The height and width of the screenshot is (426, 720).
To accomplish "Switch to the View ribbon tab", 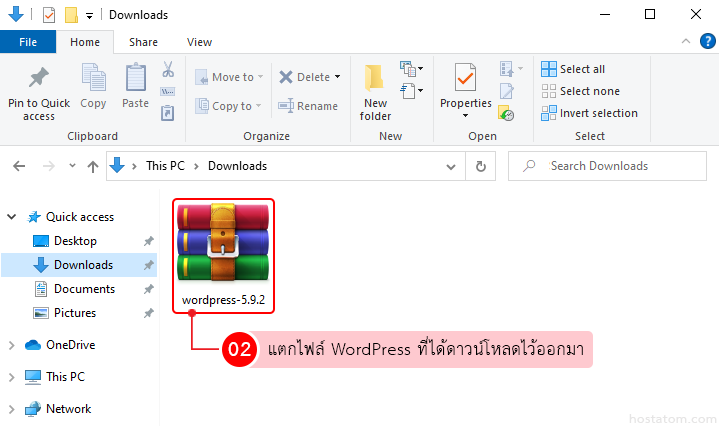I will 199,42.
